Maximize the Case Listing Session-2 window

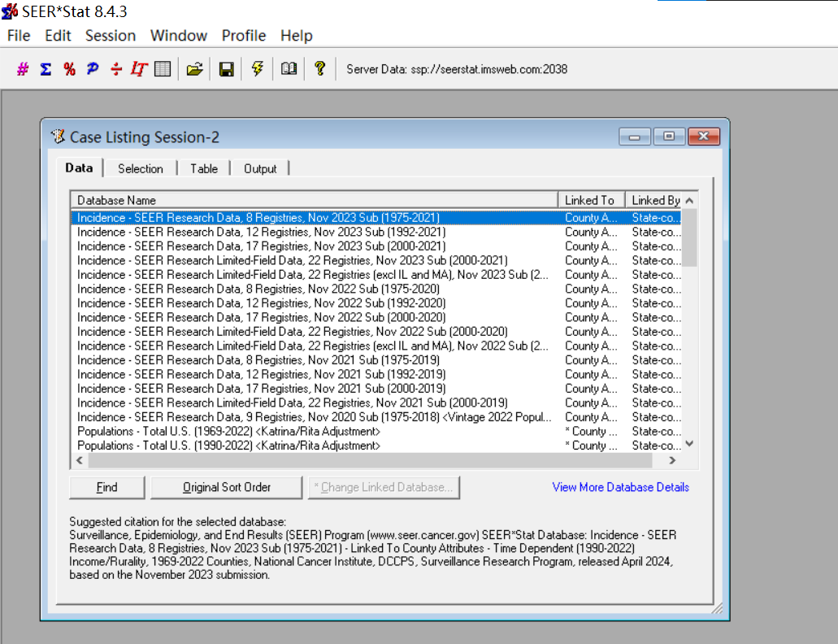point(669,137)
